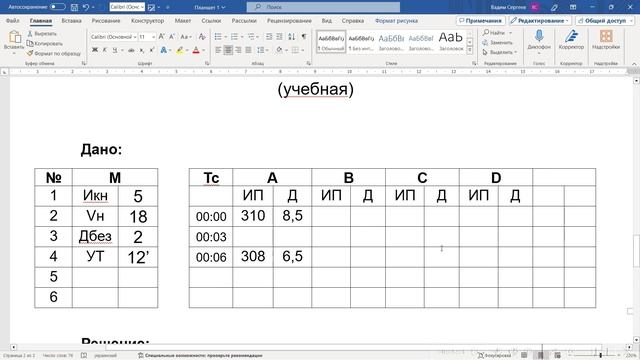Click the Общий доступ share button
Viewport: 640px width, 360px height.
tap(604, 20)
